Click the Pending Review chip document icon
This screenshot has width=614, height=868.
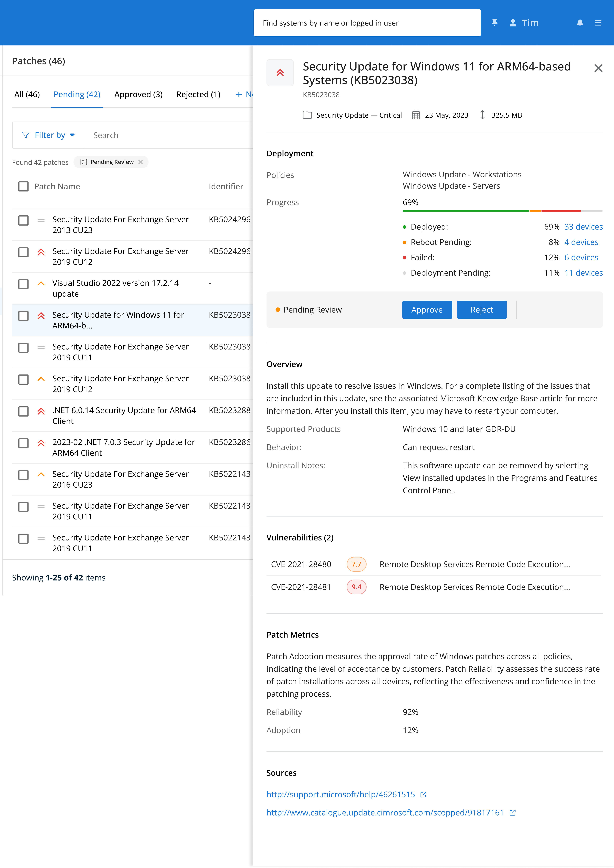click(x=84, y=162)
